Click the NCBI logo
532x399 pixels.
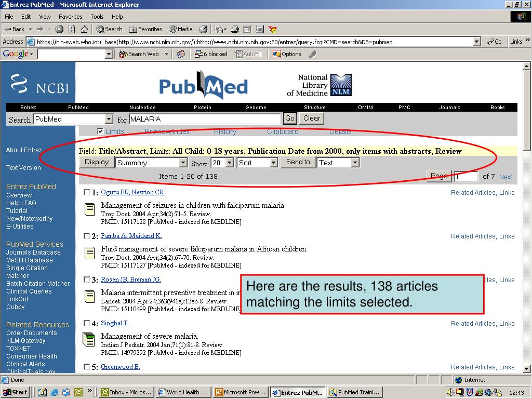(39, 84)
